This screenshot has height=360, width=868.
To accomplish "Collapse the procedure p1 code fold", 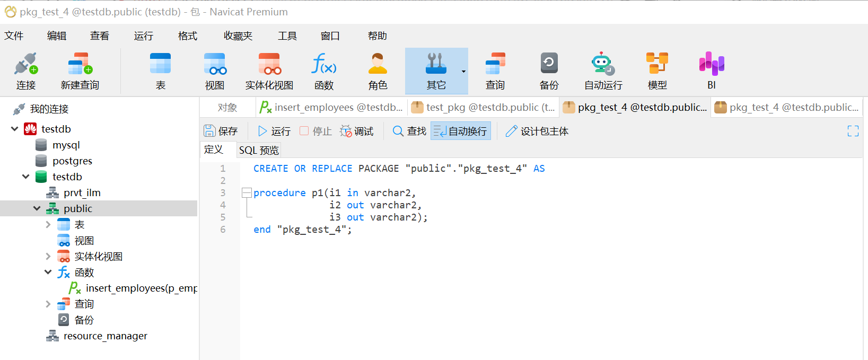I will point(247,193).
